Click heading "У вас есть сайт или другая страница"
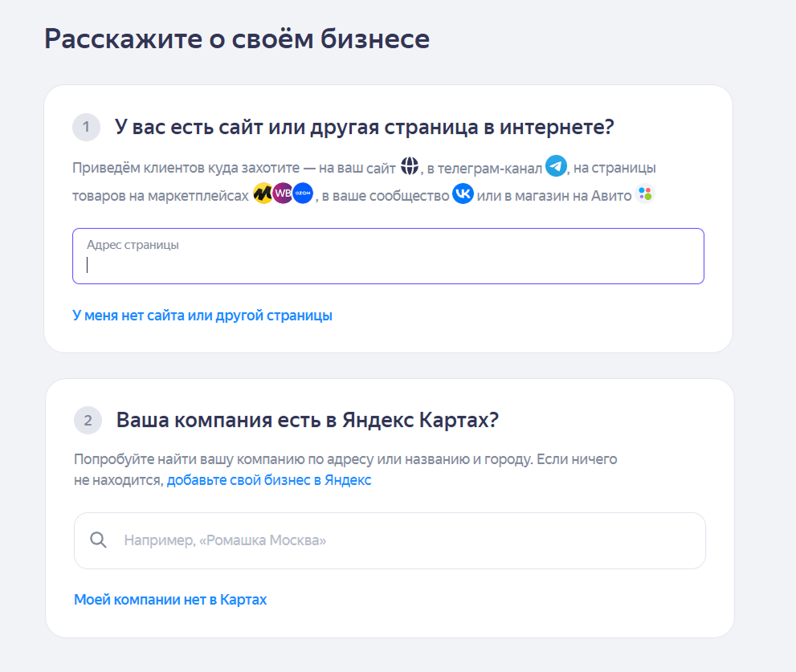Screen dimensions: 796x672 tap(364, 127)
